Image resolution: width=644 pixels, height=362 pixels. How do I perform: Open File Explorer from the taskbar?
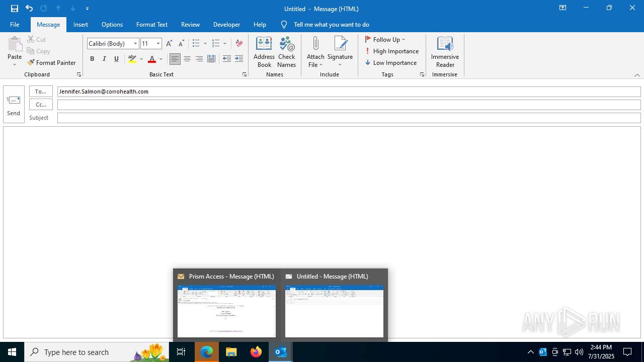click(x=231, y=352)
